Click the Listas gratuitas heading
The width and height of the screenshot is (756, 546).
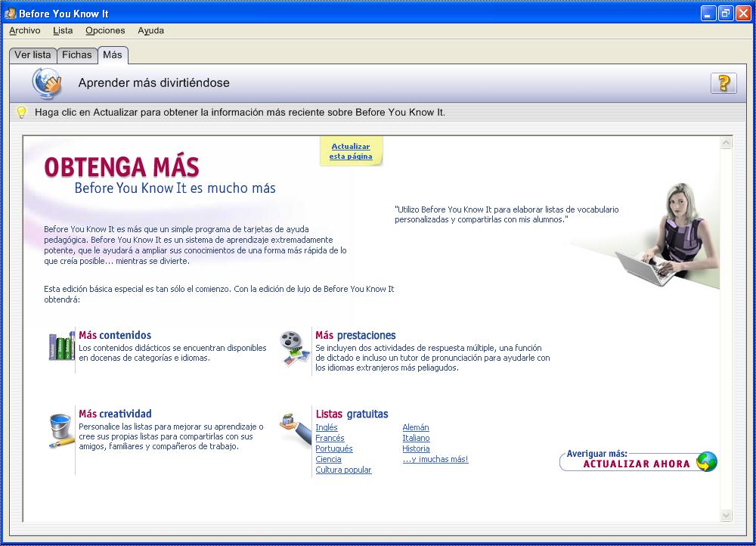(x=352, y=414)
